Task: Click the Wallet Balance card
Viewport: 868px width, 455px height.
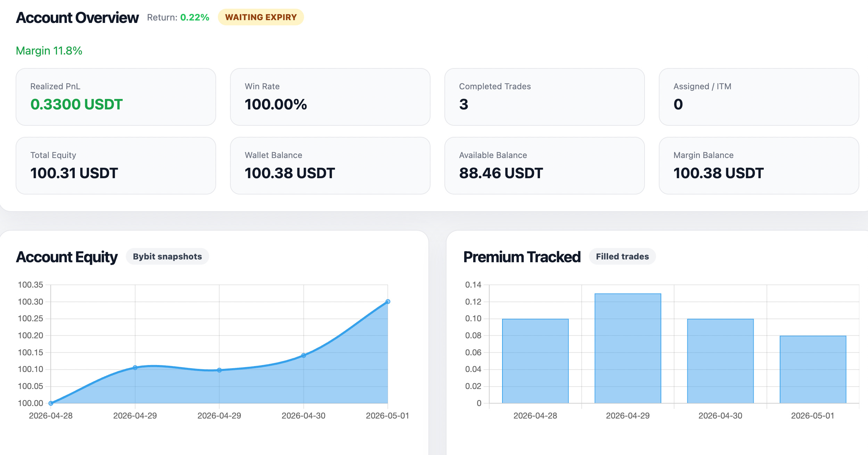Action: click(330, 166)
